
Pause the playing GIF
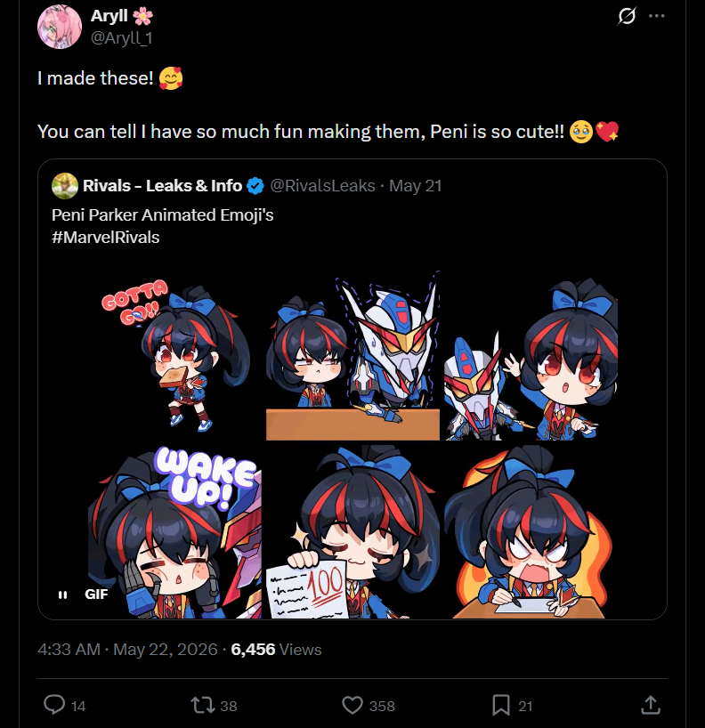point(62,595)
